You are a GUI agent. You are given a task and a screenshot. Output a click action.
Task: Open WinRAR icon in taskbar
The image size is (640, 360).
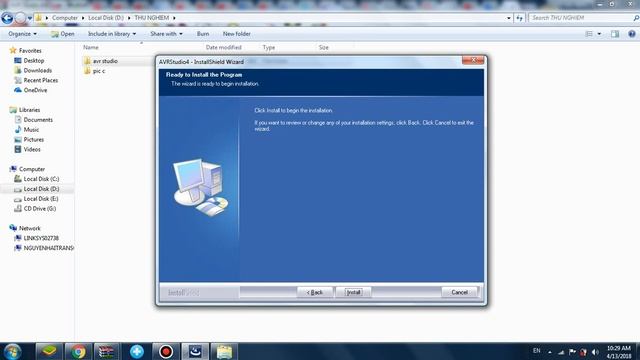pyautogui.click(x=107, y=351)
